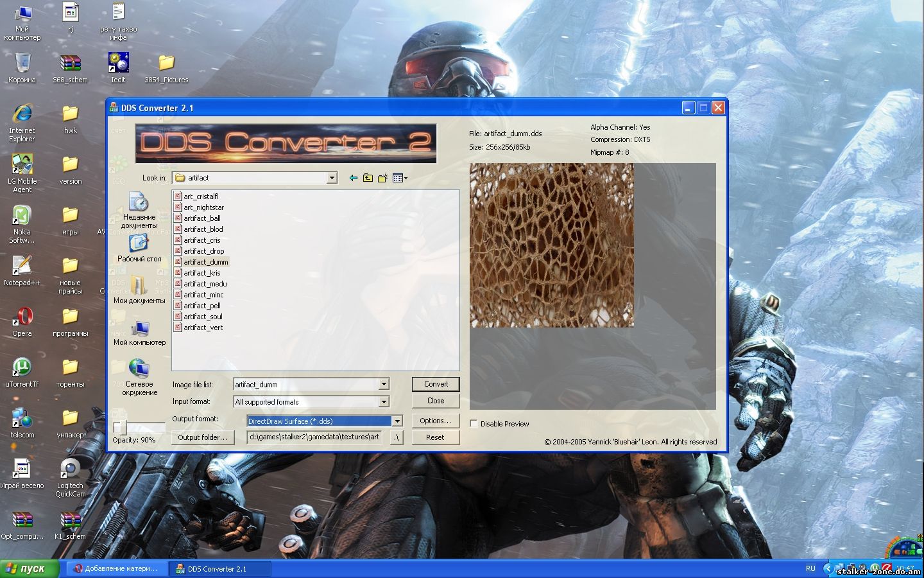Select file artifact_drop in list
924x578 pixels.
coord(199,251)
